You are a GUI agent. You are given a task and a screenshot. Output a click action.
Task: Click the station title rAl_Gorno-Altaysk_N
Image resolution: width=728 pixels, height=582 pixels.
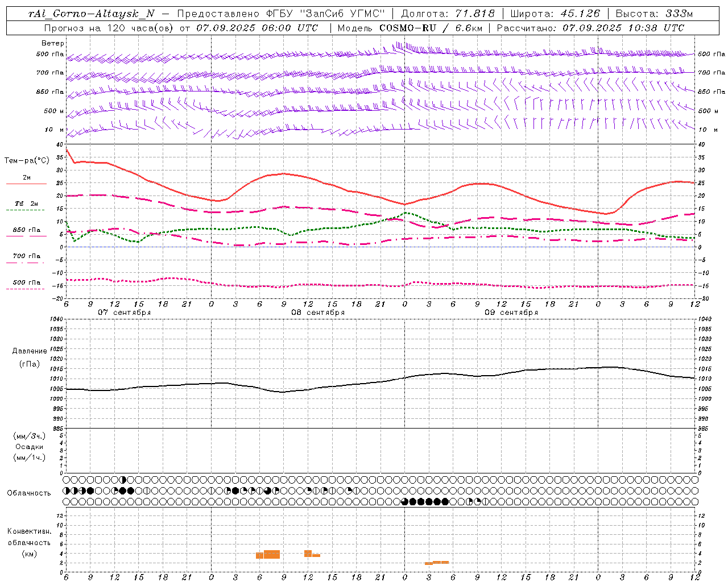(92, 14)
